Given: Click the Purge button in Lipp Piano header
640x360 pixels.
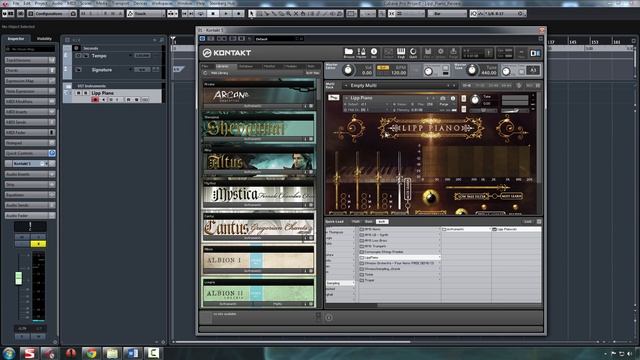Looking at the screenshot, I should coord(444,104).
